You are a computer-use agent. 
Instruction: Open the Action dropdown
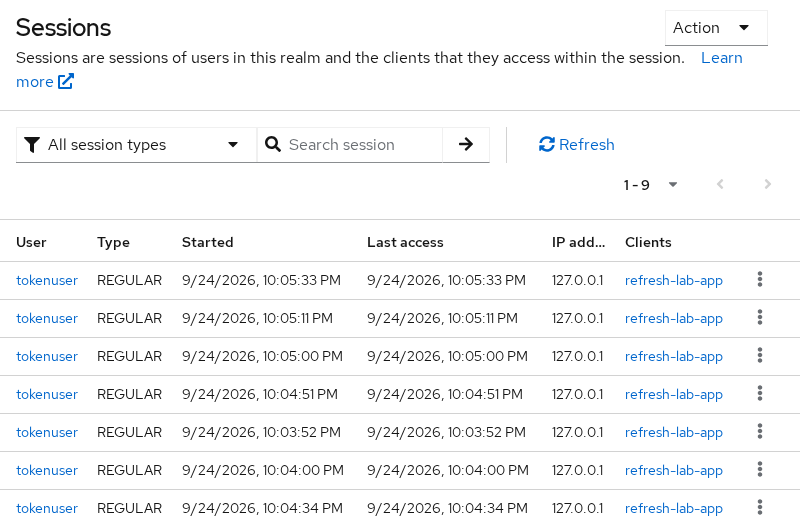point(716,28)
